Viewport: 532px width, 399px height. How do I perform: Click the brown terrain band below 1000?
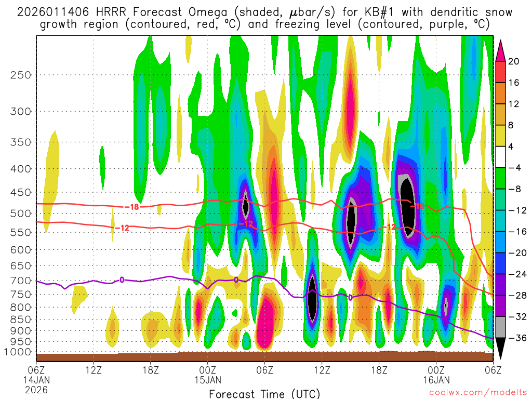[264, 356]
